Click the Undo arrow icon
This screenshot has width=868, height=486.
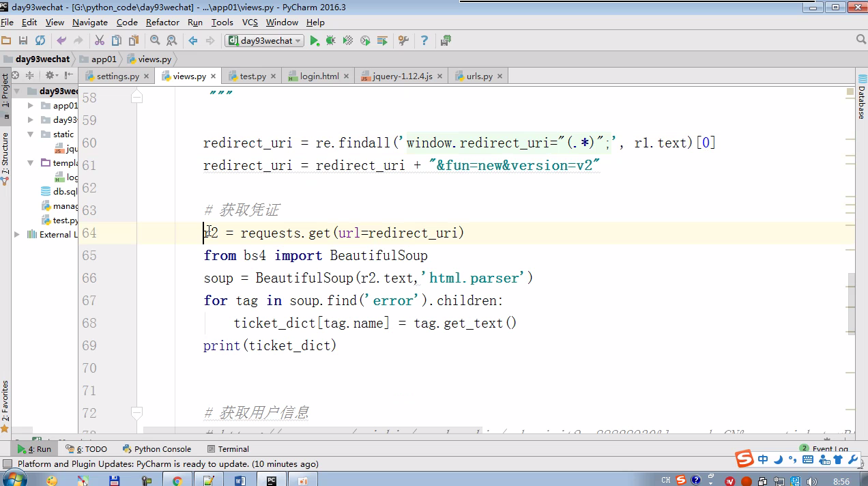click(62, 41)
